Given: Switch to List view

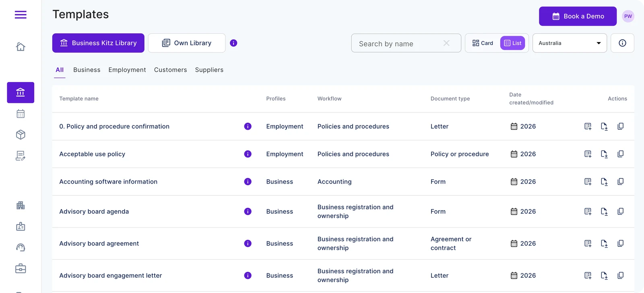Looking at the screenshot, I should pyautogui.click(x=512, y=43).
